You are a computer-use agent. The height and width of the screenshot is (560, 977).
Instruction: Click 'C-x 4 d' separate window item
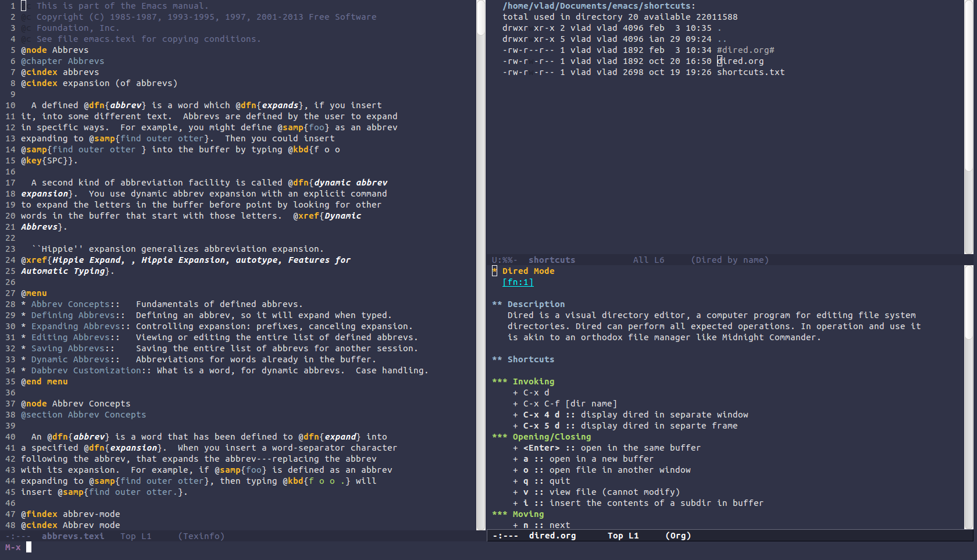pos(630,415)
